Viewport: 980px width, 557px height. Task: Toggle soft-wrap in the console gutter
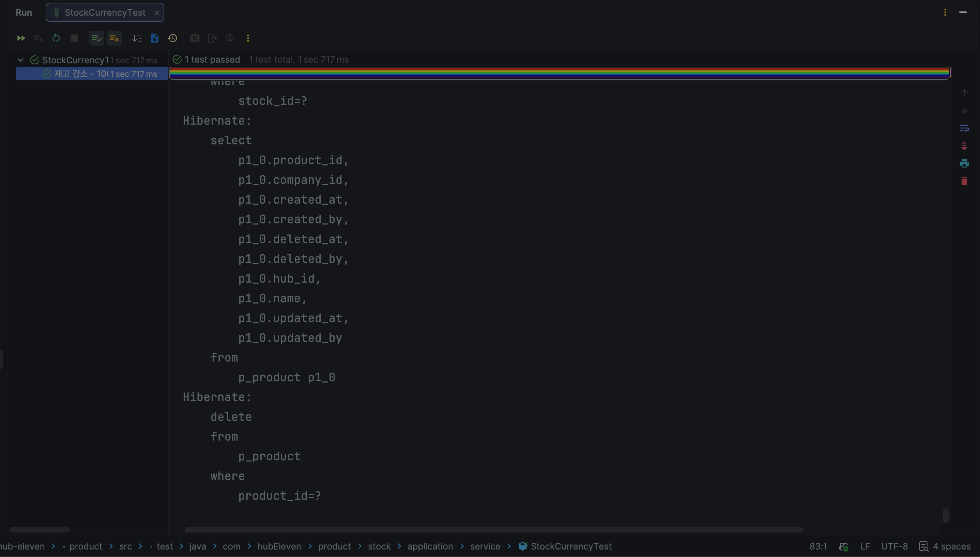(964, 128)
